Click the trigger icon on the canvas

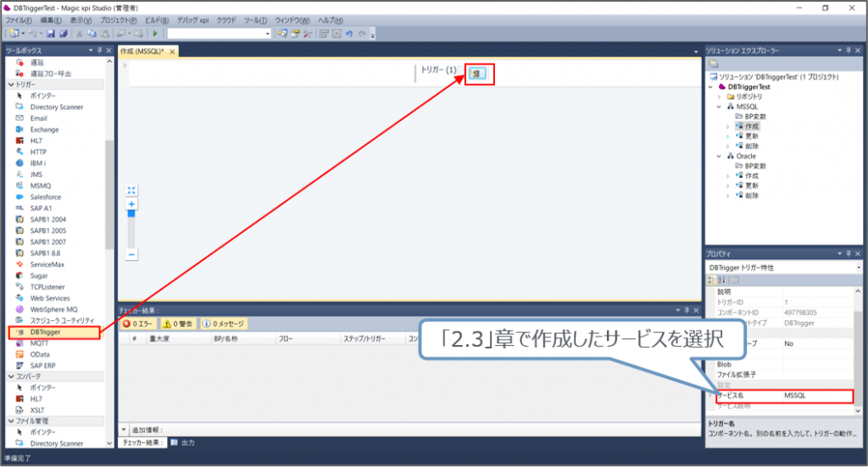click(x=476, y=73)
